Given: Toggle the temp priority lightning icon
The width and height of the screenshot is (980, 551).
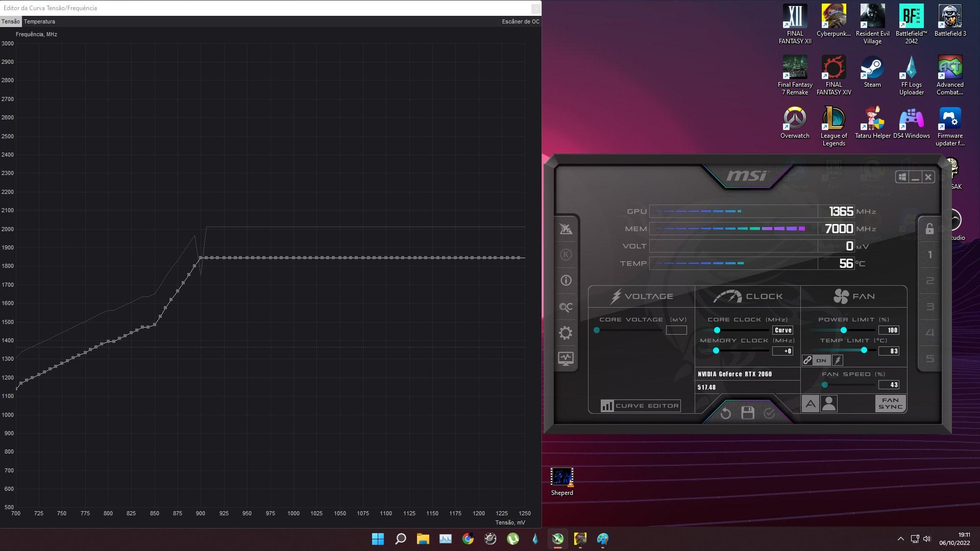Looking at the screenshot, I should (x=837, y=360).
